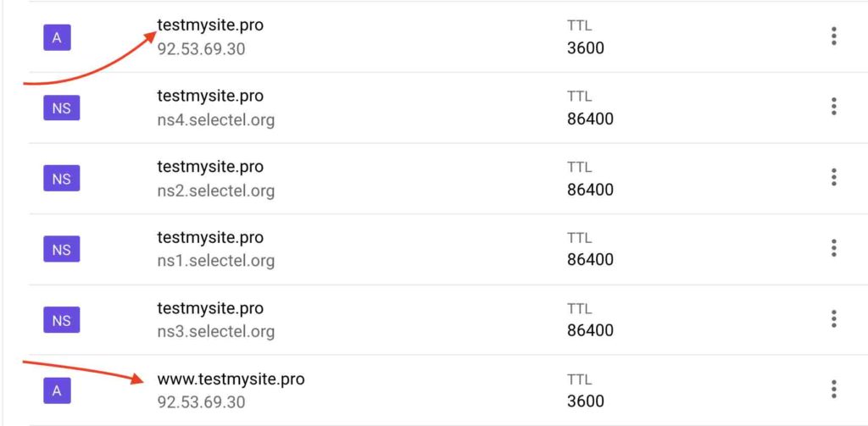Open options menu for www.testmysite.pro record
The width and height of the screenshot is (868, 426).
(834, 390)
